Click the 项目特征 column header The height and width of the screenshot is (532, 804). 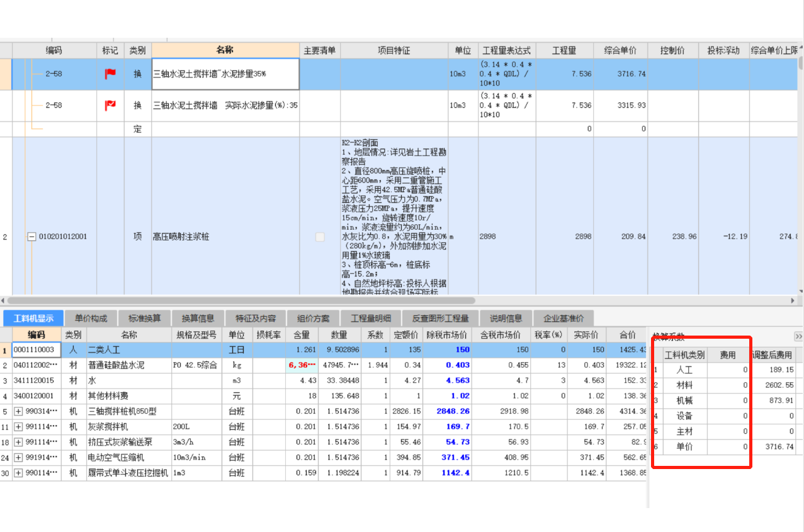[394, 50]
